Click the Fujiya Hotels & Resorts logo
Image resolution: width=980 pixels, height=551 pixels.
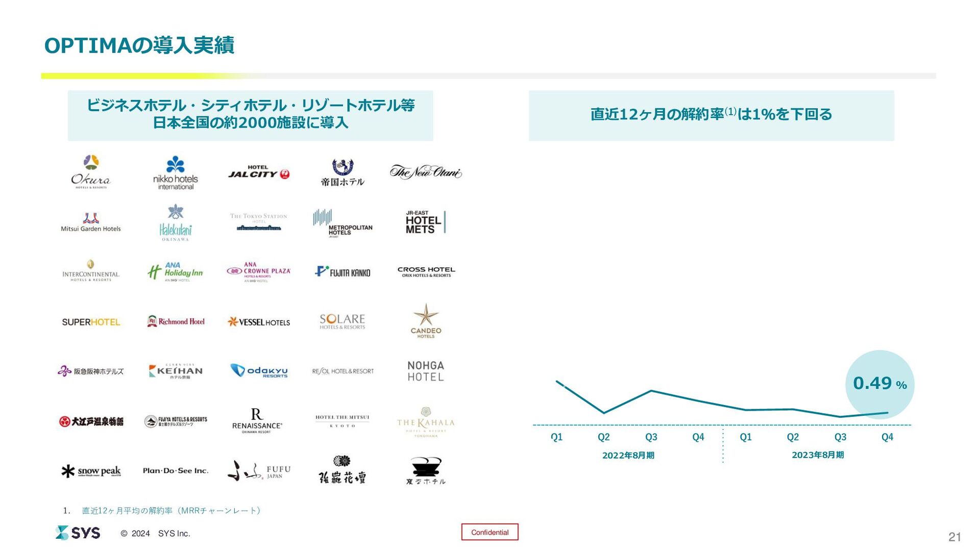tap(175, 421)
